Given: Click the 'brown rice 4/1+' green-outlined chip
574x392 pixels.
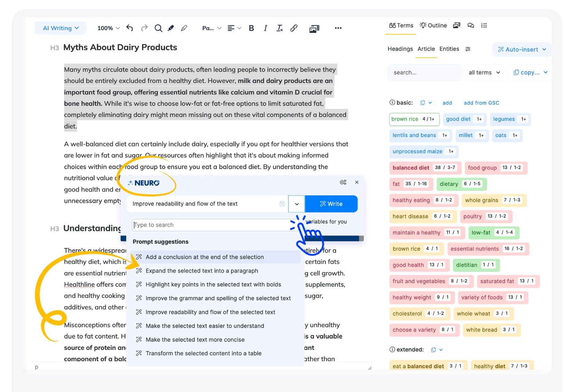Looking at the screenshot, I should point(414,119).
